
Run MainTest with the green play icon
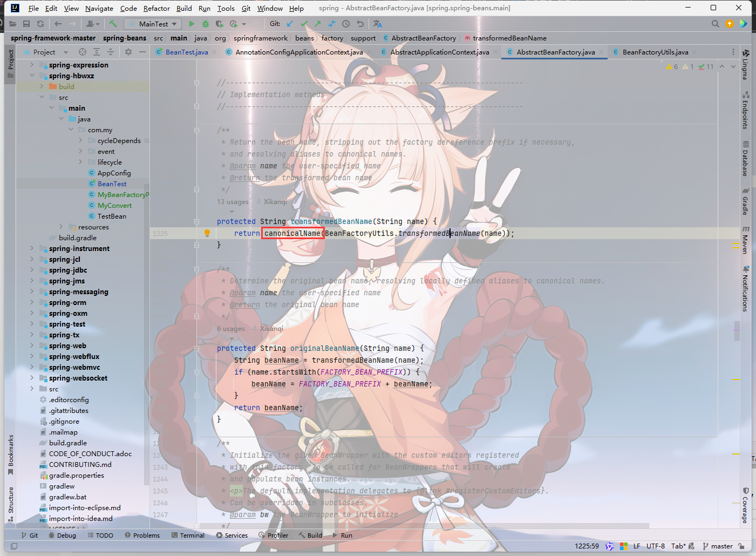point(192,24)
